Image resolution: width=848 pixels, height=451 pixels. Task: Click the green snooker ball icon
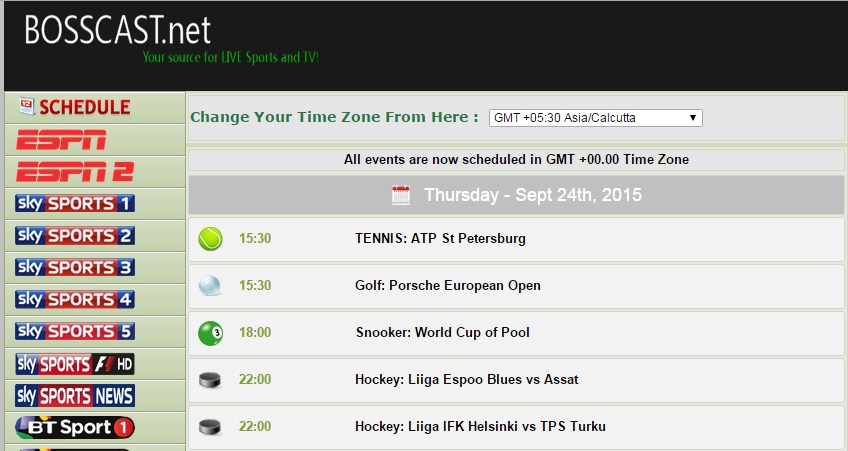coord(210,333)
